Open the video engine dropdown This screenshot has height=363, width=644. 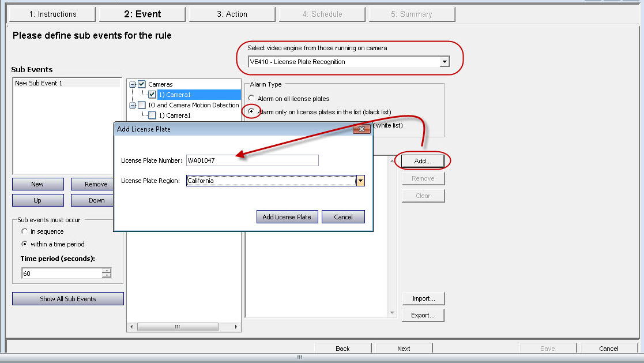pos(444,62)
